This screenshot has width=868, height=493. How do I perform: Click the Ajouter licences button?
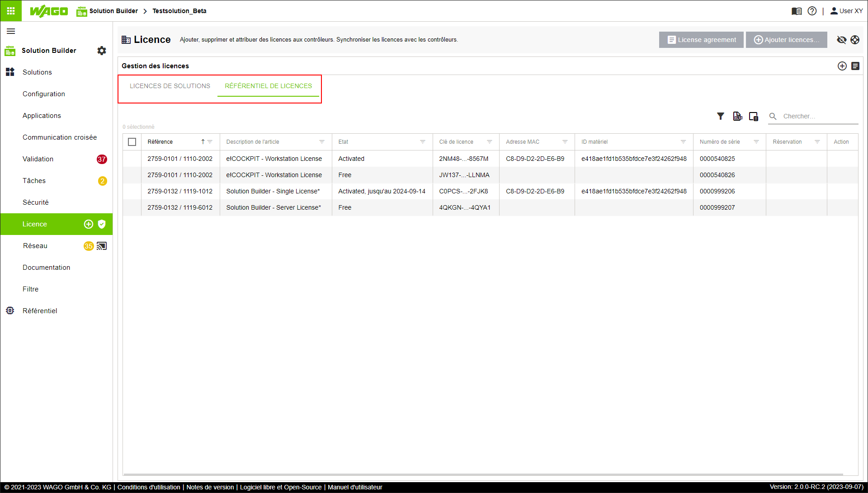tap(786, 40)
